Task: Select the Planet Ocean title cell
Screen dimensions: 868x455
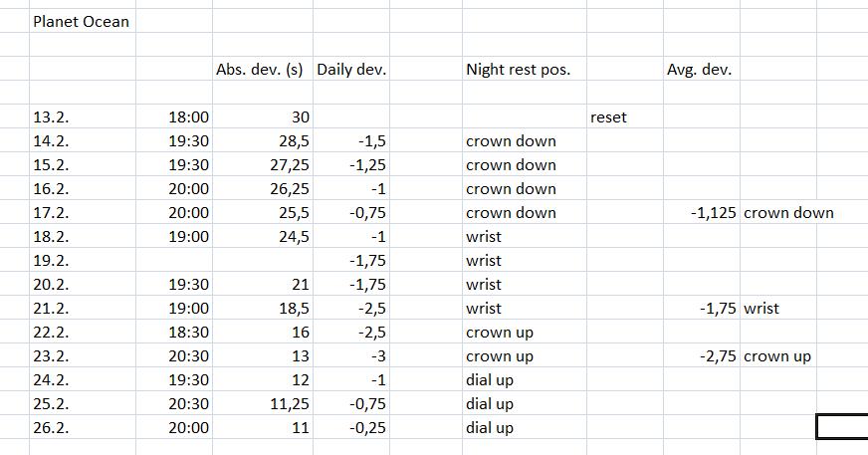Action: tap(81, 21)
